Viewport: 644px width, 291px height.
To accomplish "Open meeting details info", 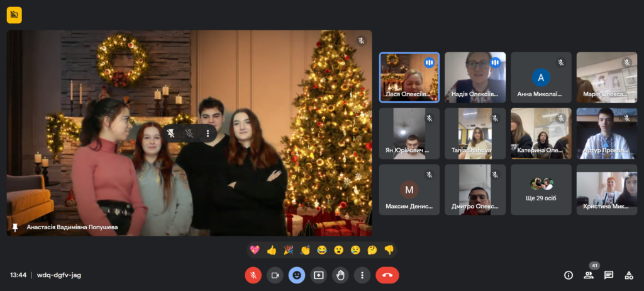I will (x=569, y=275).
